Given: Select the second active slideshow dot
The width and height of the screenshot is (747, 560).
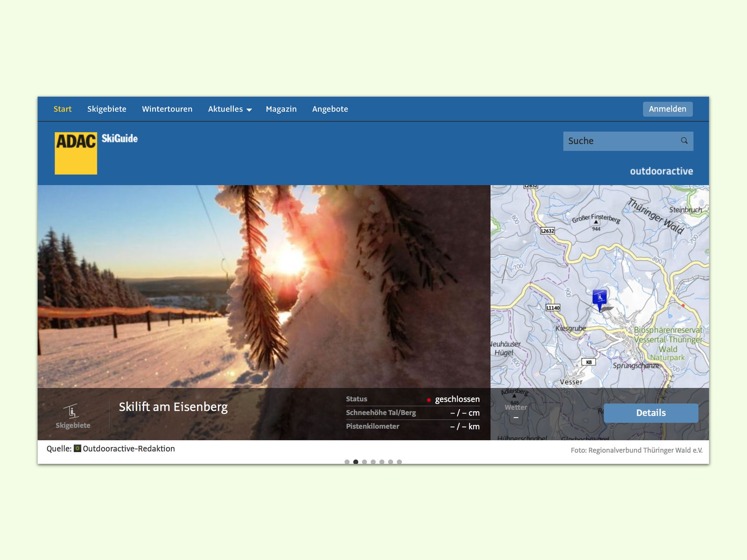Looking at the screenshot, I should pos(356,462).
